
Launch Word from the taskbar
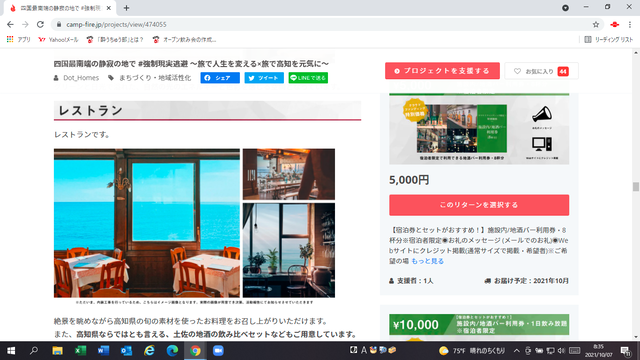[x=103, y=351]
